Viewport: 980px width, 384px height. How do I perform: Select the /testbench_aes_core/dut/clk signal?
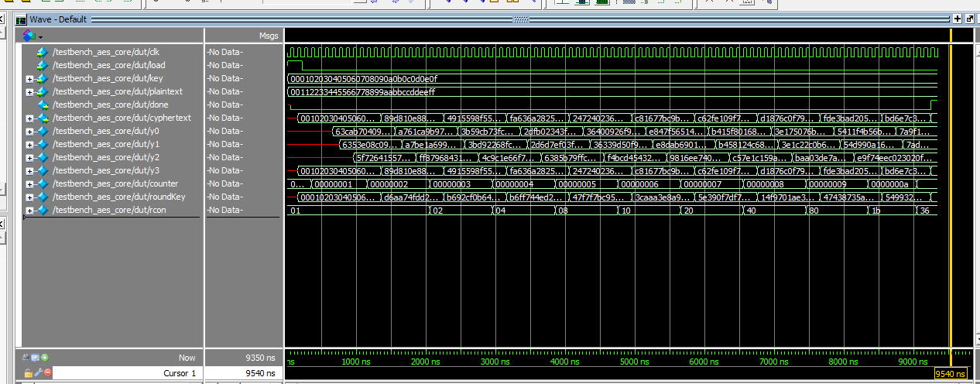click(x=105, y=52)
